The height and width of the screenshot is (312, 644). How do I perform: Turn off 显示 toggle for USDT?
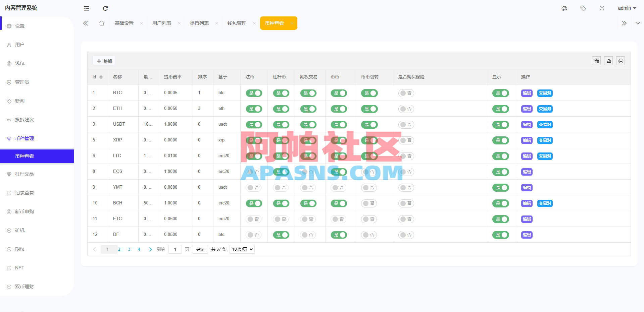[500, 124]
